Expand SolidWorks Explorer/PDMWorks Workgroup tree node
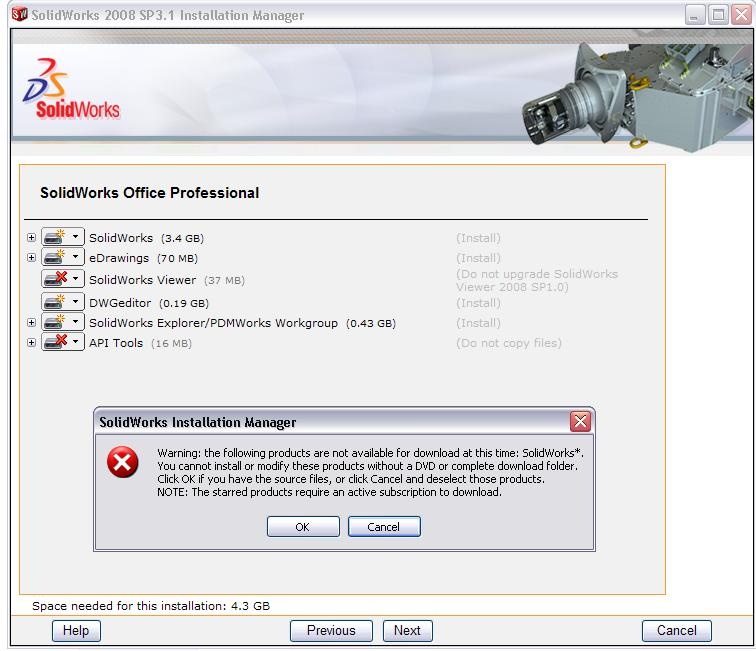The image size is (756, 651). coord(31,323)
